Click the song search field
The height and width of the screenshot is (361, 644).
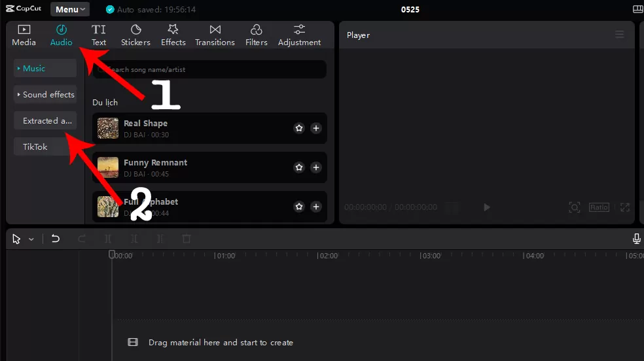tap(209, 69)
